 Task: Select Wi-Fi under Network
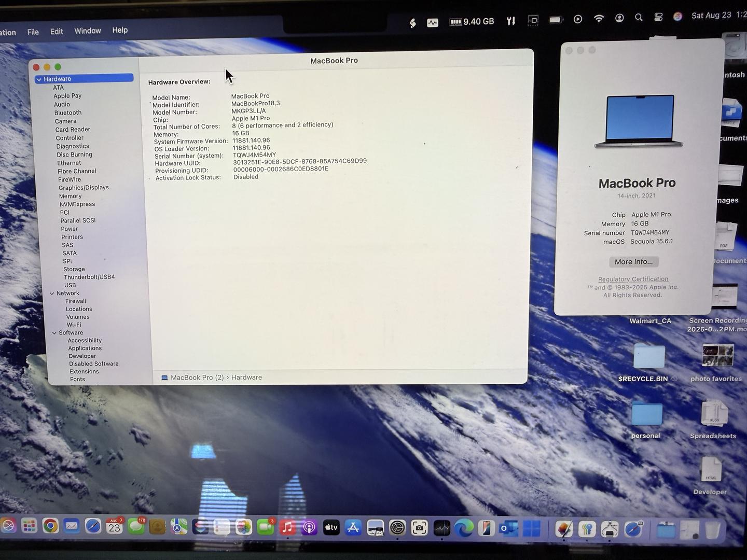(74, 325)
